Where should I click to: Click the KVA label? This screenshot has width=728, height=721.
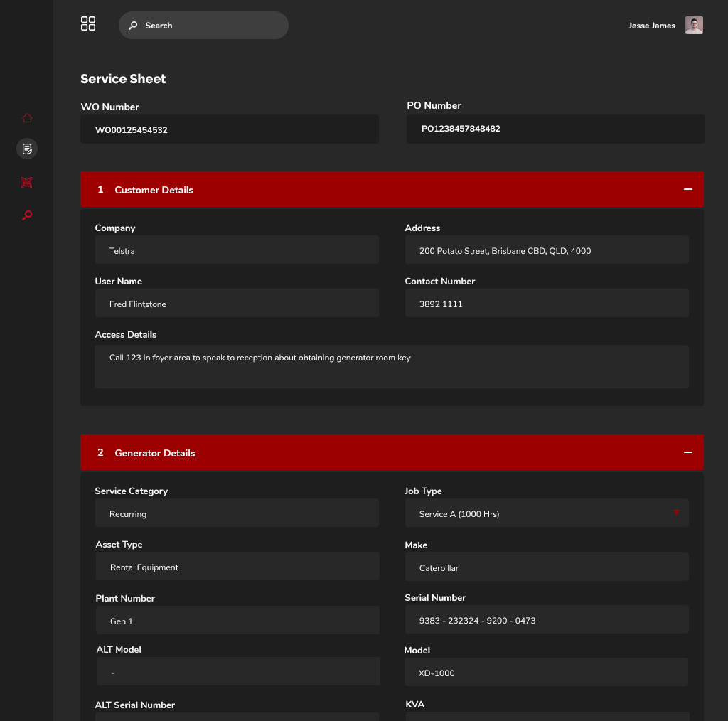414,704
